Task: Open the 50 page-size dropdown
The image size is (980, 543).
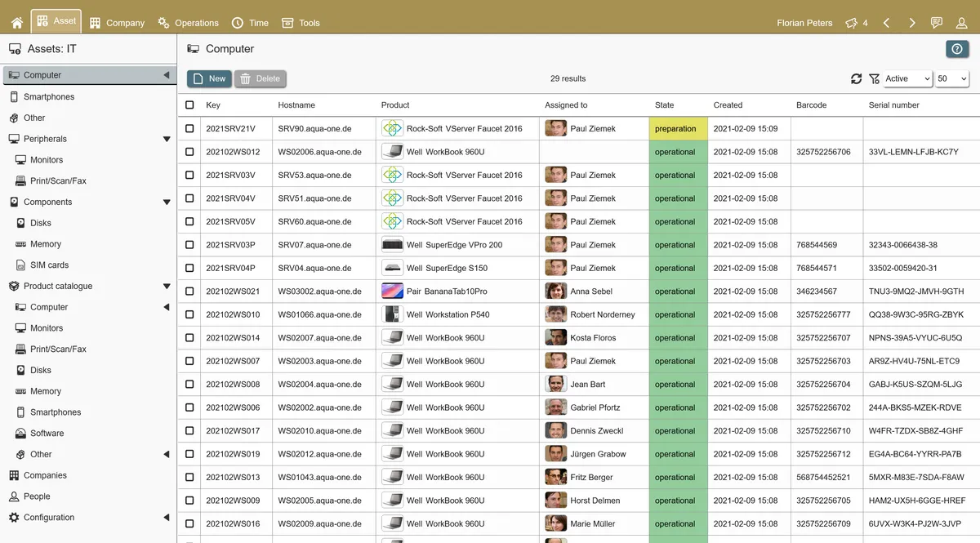Action: pos(952,78)
